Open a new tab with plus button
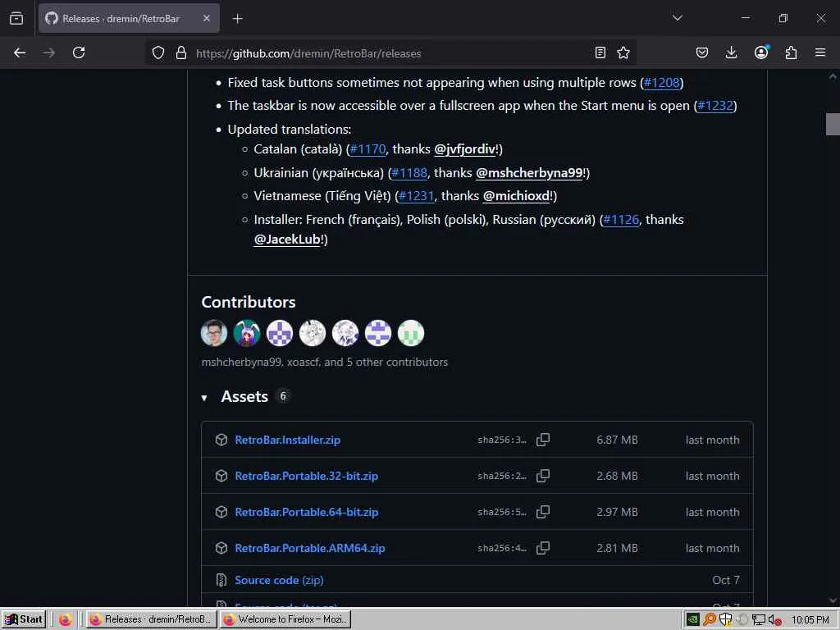 [x=237, y=19]
